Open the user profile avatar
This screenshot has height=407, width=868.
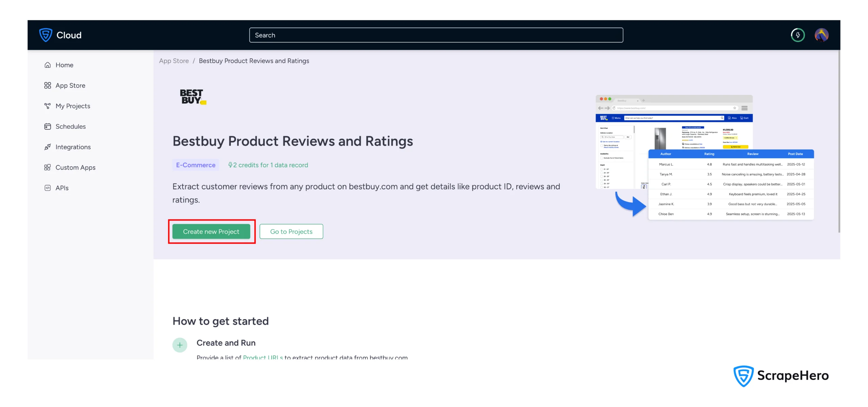click(x=821, y=35)
